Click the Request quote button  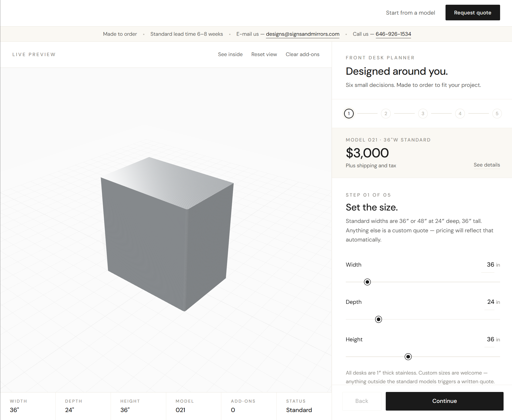(473, 13)
